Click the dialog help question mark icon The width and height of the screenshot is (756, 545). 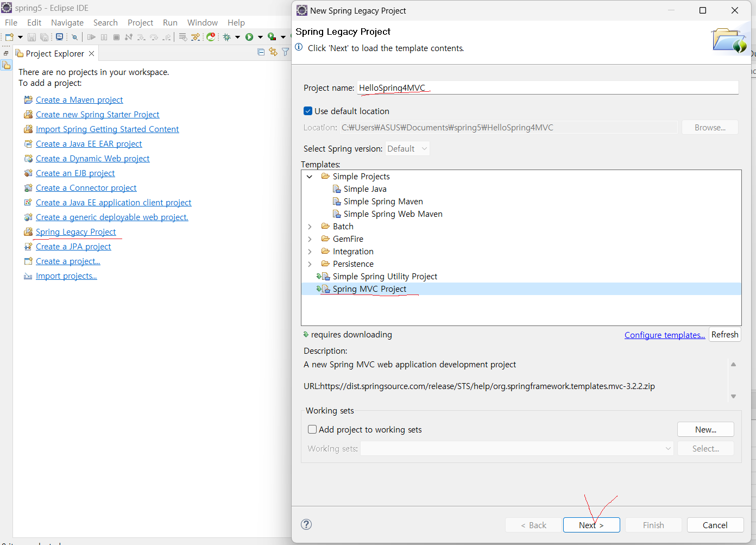coord(306,524)
